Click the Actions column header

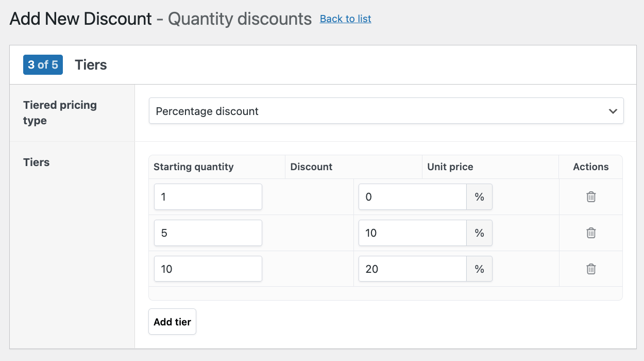[x=590, y=167]
